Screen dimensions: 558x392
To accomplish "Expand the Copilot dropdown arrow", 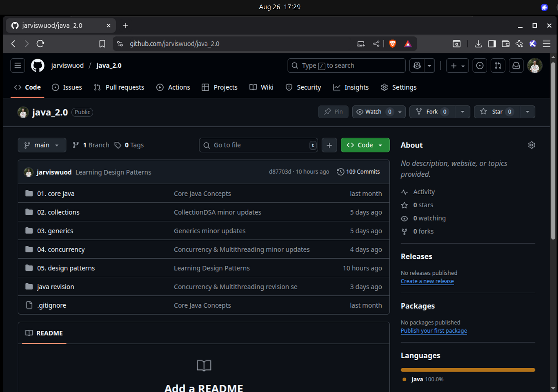I will [x=429, y=66].
